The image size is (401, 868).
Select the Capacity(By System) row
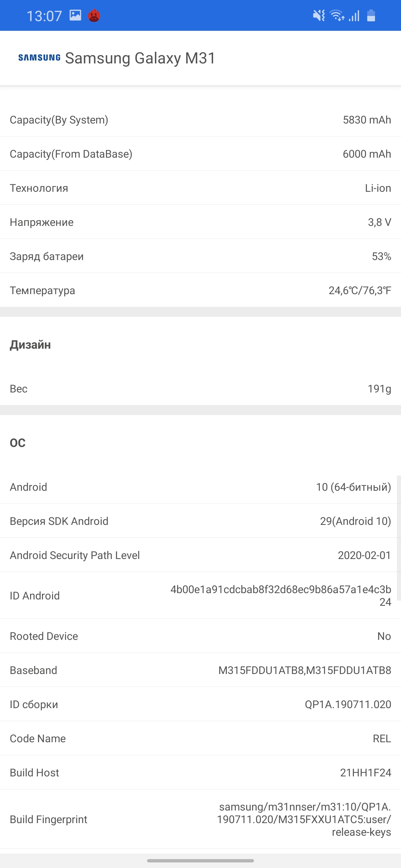pos(200,120)
